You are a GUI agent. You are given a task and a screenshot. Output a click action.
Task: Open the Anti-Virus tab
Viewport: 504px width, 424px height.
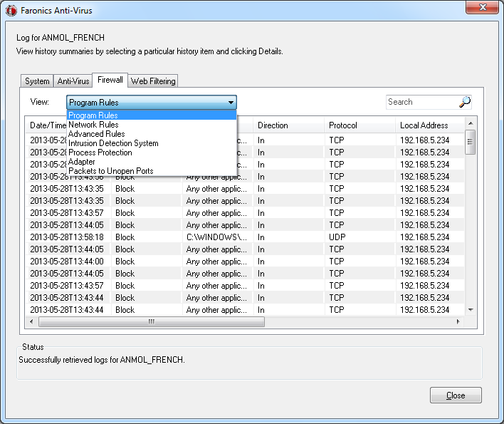click(73, 81)
